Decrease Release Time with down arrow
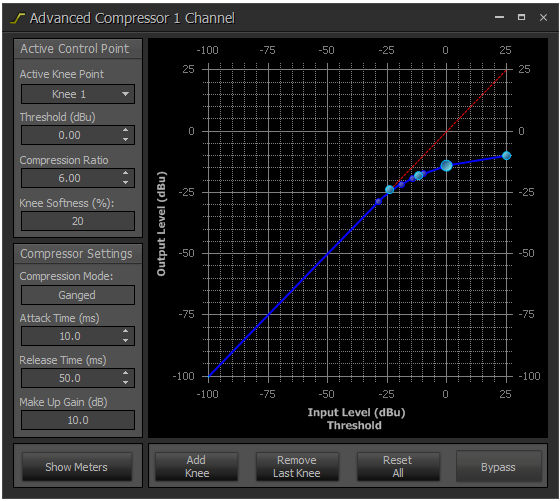The width and height of the screenshot is (560, 501). point(125,382)
